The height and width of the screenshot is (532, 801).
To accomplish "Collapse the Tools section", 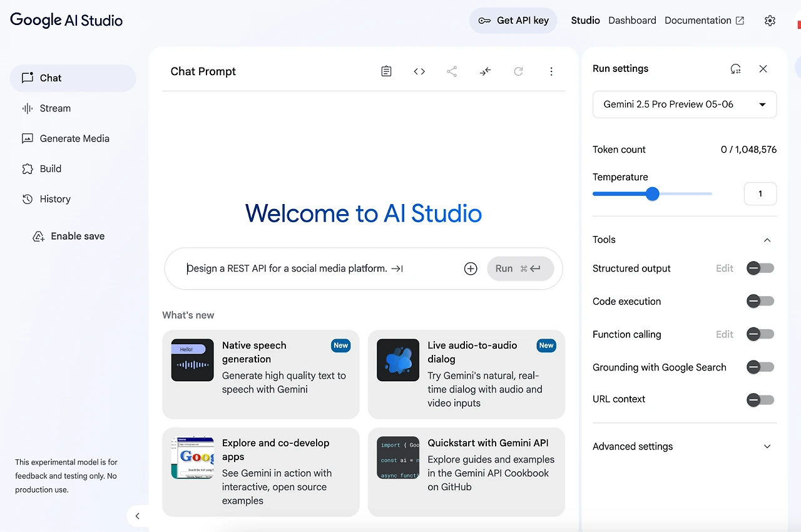I will pos(767,240).
